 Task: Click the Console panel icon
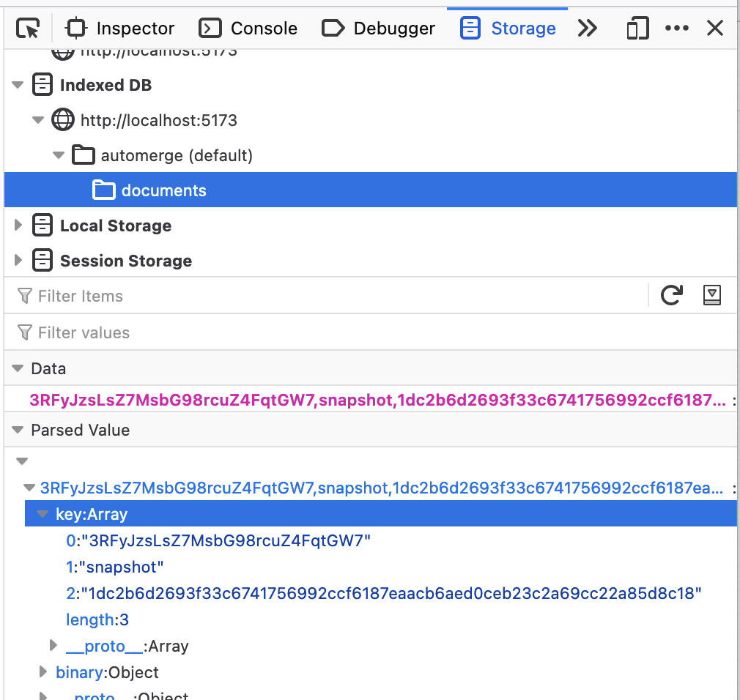[209, 28]
